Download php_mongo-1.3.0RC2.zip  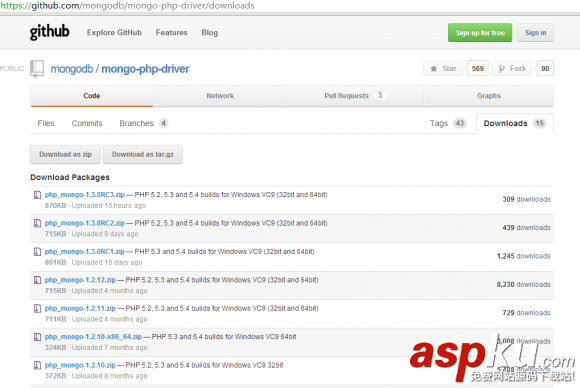click(x=85, y=223)
